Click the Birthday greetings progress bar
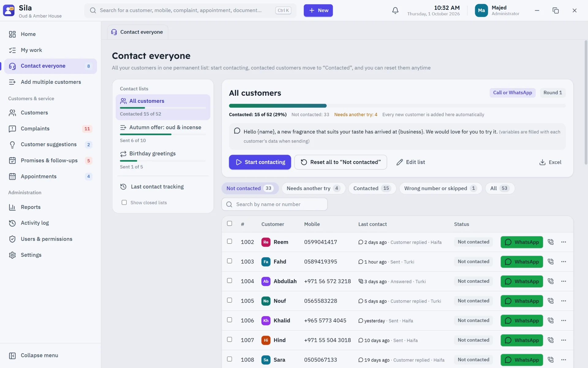This screenshot has height=368, width=588. point(163,161)
